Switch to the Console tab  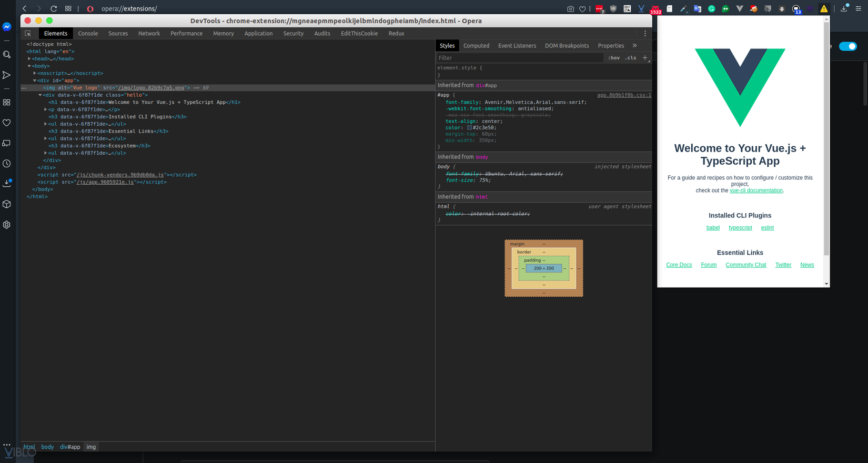(88, 33)
